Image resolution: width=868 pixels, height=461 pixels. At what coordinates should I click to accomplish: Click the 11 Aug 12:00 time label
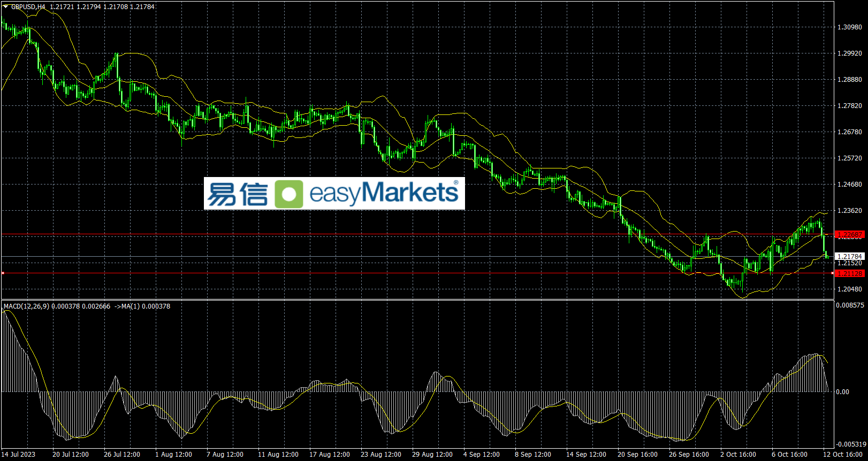[x=278, y=455]
